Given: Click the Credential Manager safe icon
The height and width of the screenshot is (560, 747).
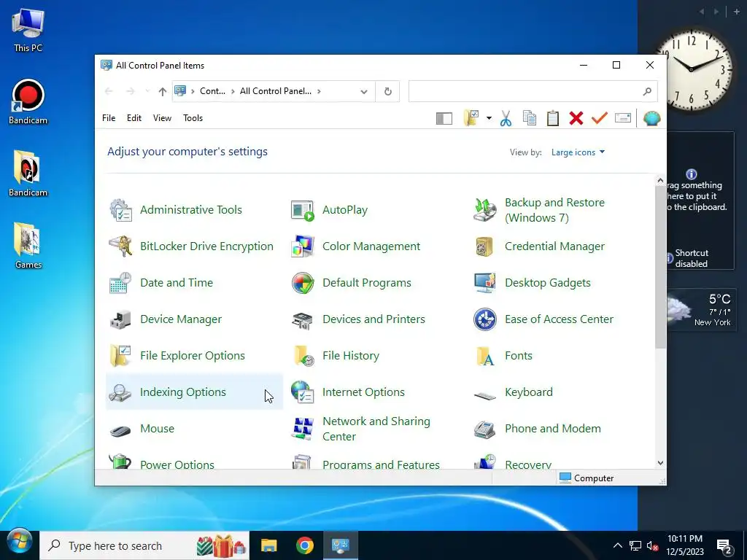Looking at the screenshot, I should pos(485,246).
